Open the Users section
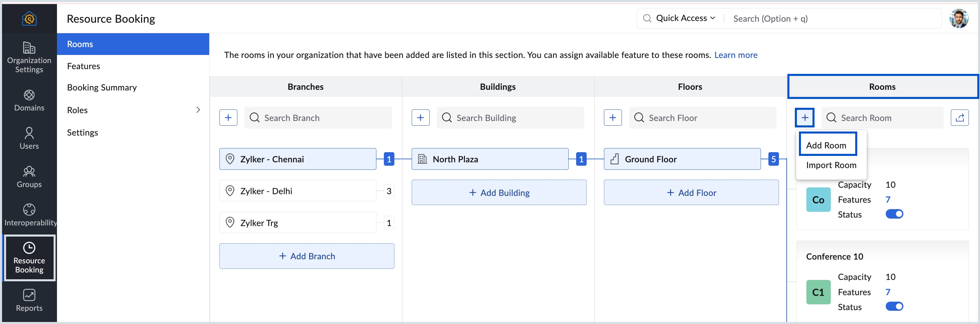The image size is (980, 324). (x=29, y=138)
